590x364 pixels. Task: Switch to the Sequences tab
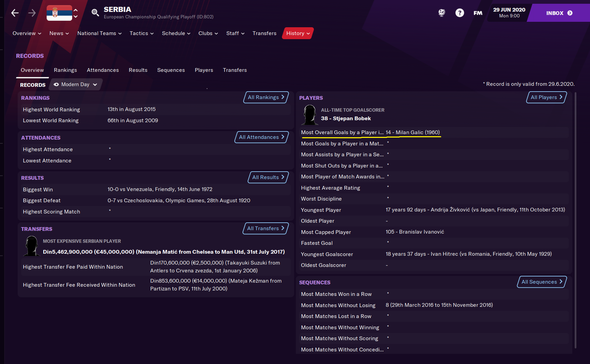(171, 70)
